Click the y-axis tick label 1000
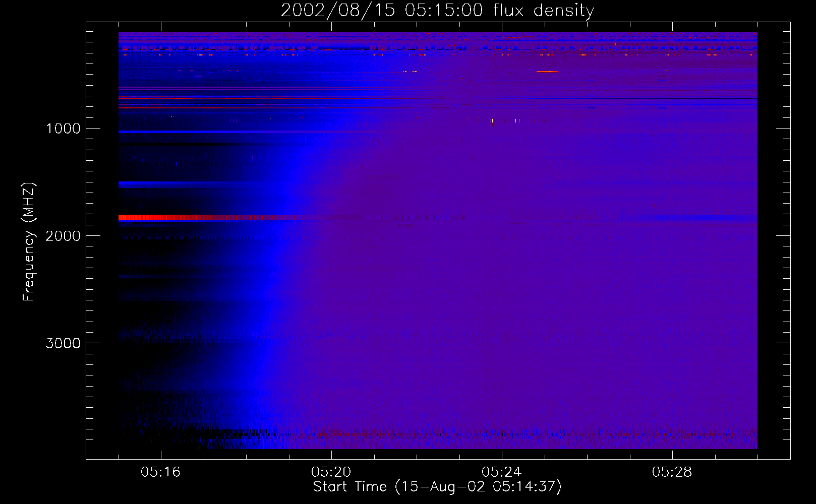This screenshot has height=504, width=816. [x=63, y=129]
